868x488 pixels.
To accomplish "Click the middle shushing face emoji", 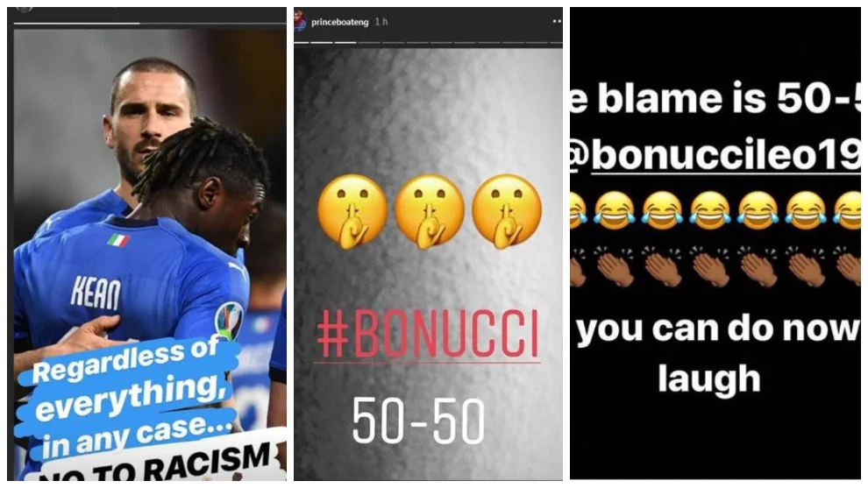I will click(x=429, y=212).
